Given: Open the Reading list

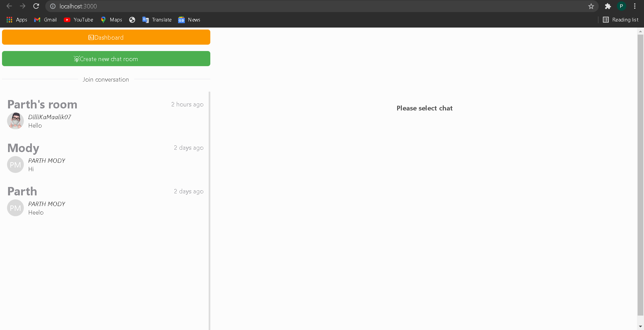Looking at the screenshot, I should [621, 20].
